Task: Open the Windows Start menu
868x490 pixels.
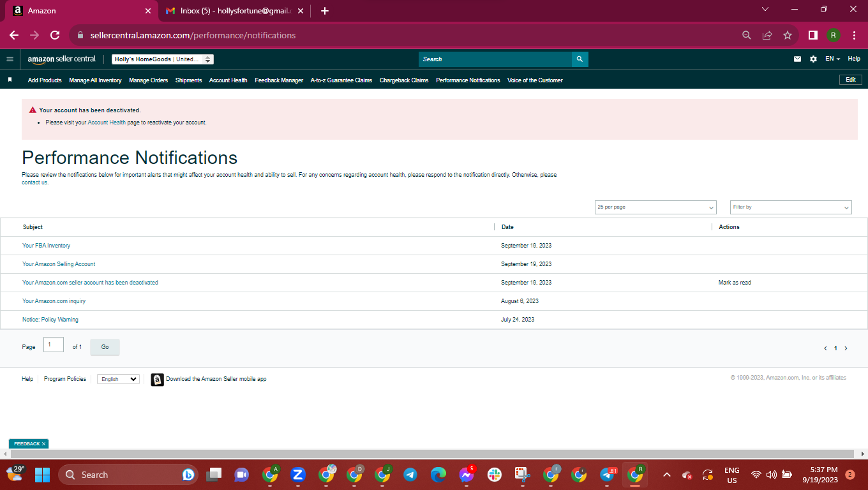Action: [x=42, y=475]
